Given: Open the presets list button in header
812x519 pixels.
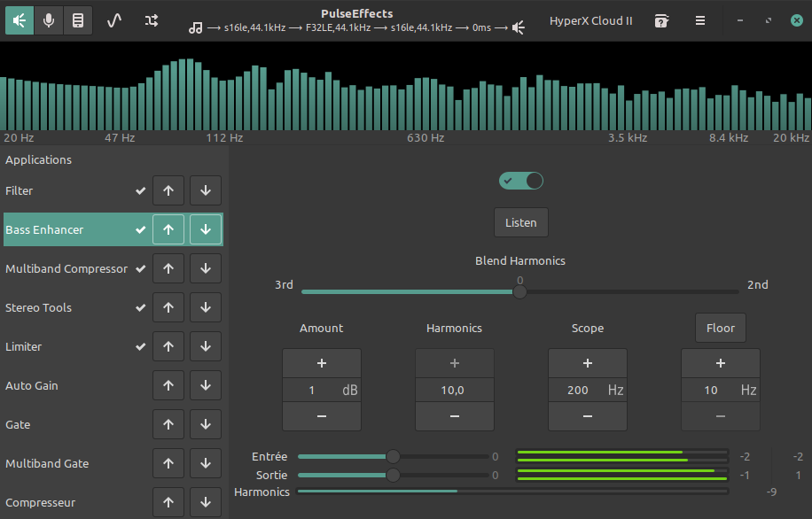Looking at the screenshot, I should point(78,20).
